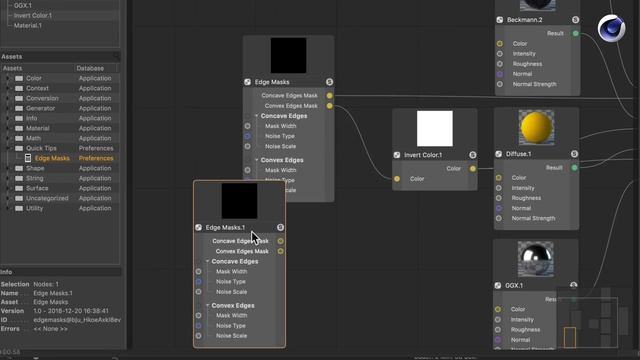Click the Shape asset category
Viewport: 640px width, 360px height.
[35, 168]
